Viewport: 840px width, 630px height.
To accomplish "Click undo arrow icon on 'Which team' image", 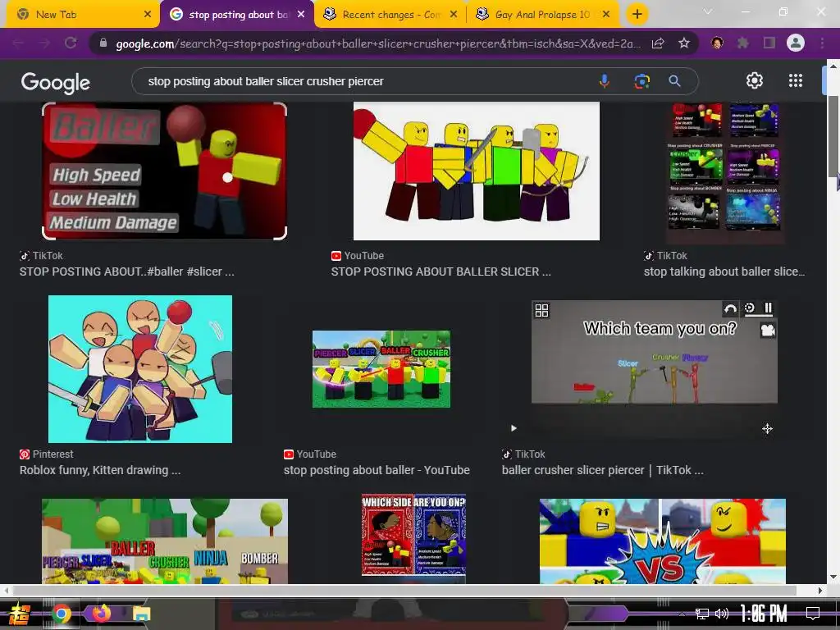I will click(x=729, y=308).
